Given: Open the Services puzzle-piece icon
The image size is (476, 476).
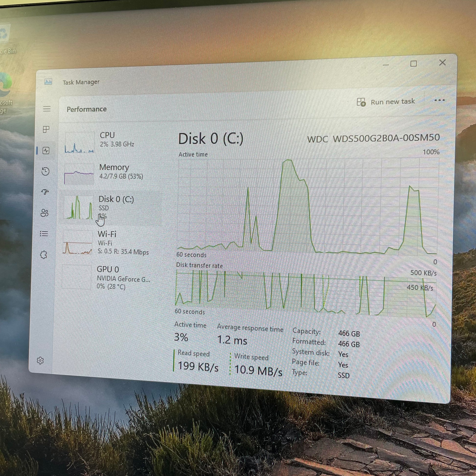Looking at the screenshot, I should pos(44,255).
